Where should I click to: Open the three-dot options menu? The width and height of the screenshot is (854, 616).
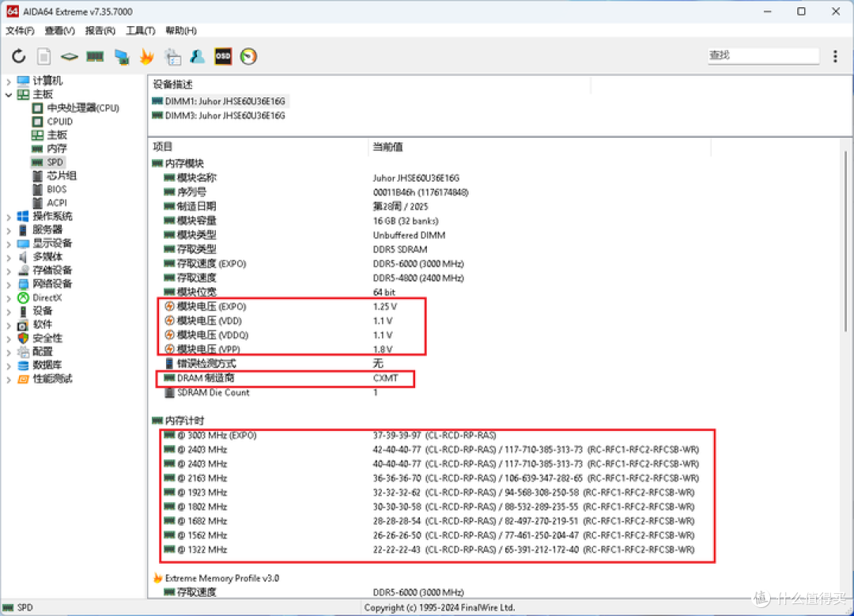click(x=835, y=56)
